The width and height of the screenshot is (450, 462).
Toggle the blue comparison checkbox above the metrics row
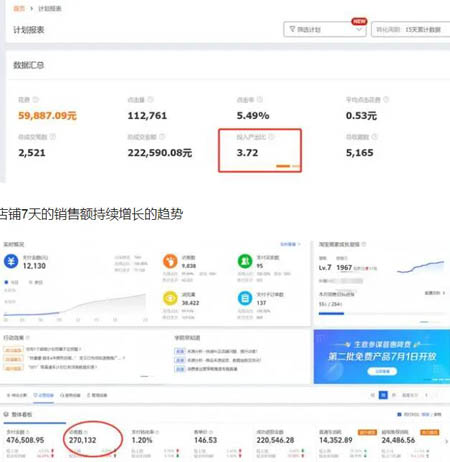click(399, 414)
